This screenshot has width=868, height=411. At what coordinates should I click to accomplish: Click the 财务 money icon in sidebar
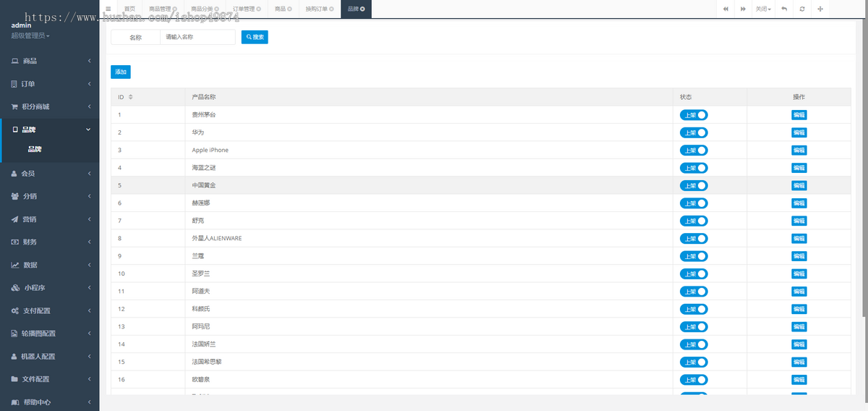14,242
